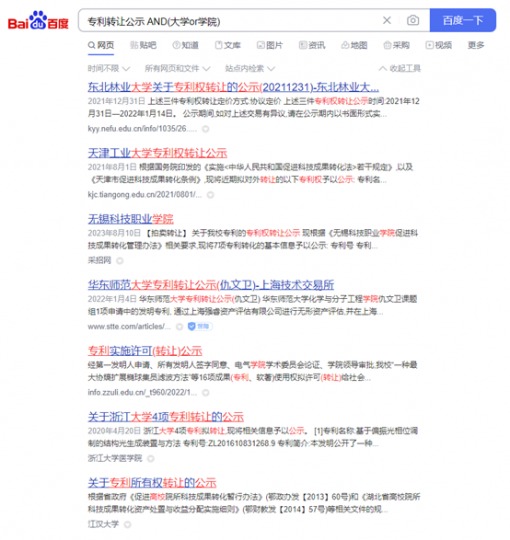Open 关于专利所有权转让的公示 result
The height and width of the screenshot is (540, 510).
152,483
